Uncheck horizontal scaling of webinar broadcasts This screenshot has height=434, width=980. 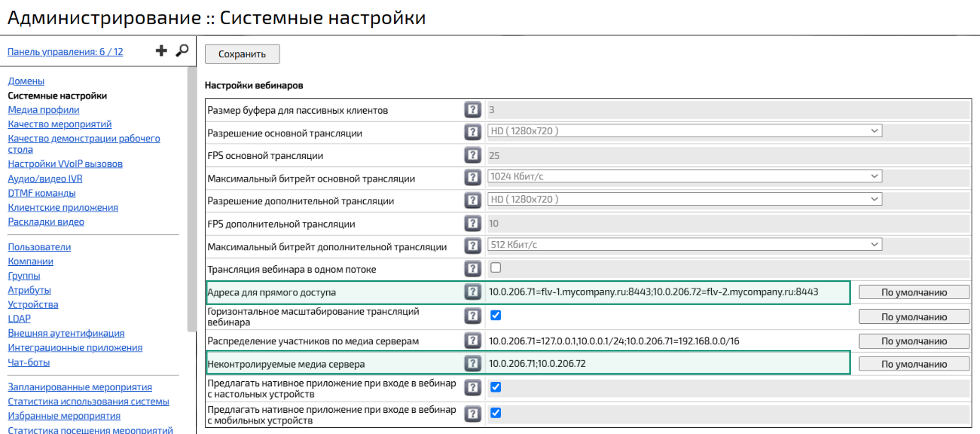pos(496,315)
